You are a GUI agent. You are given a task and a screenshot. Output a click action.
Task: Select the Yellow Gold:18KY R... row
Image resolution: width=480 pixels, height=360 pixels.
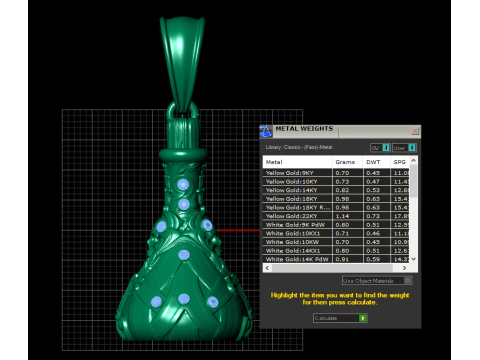tap(336, 207)
